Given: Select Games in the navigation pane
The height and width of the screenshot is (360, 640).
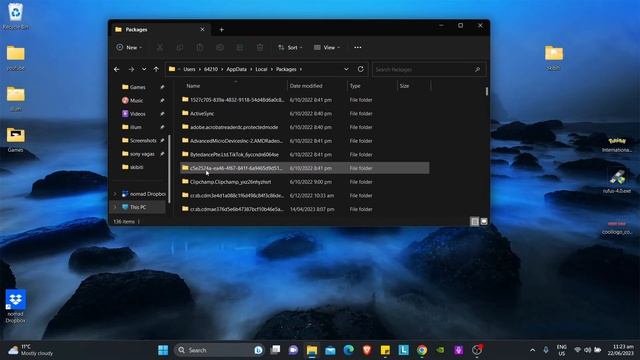Looking at the screenshot, I should 138,87.
